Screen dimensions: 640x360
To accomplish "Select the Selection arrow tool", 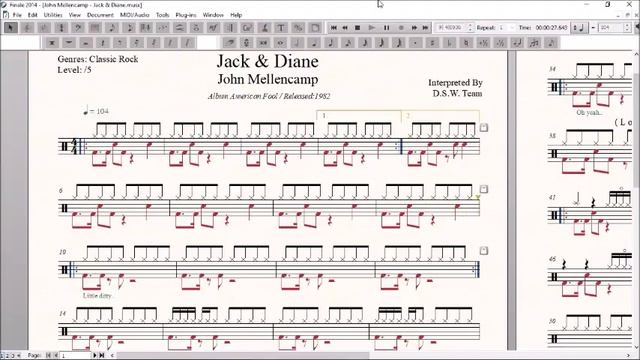I will click(11, 28).
